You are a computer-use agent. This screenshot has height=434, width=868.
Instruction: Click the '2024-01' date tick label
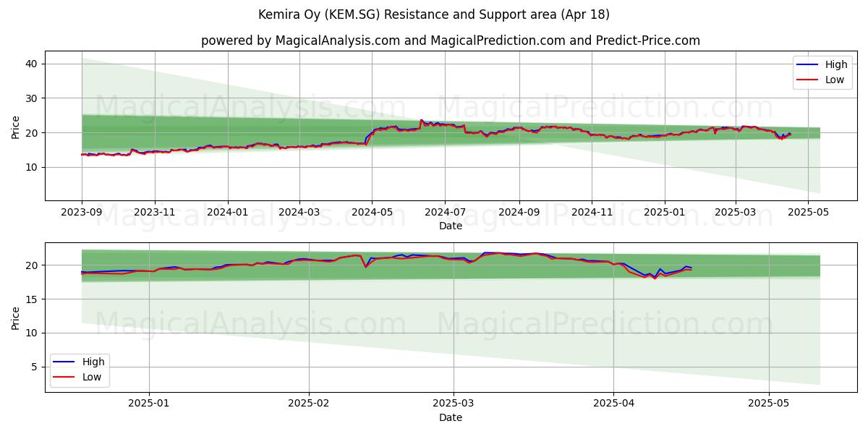tap(228, 213)
